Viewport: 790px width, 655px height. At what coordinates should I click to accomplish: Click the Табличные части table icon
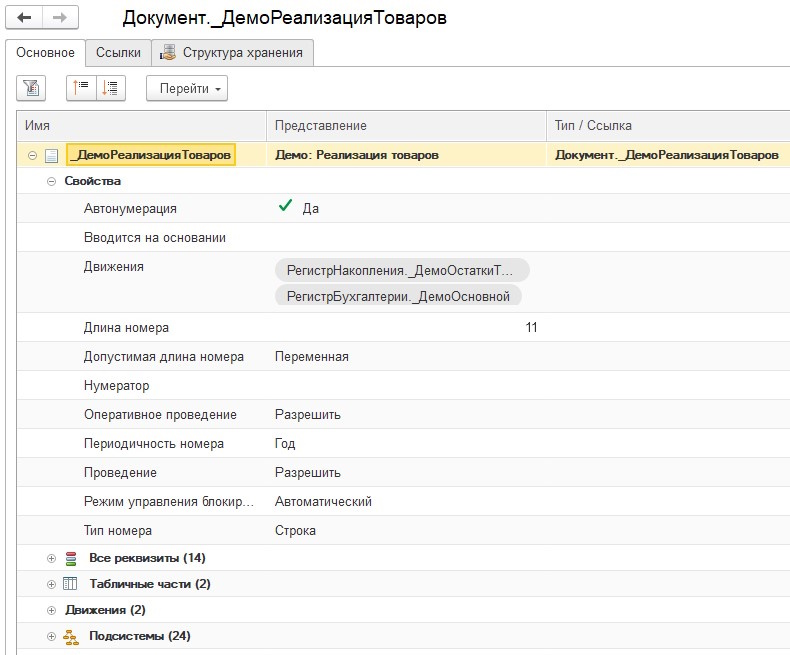click(x=70, y=584)
